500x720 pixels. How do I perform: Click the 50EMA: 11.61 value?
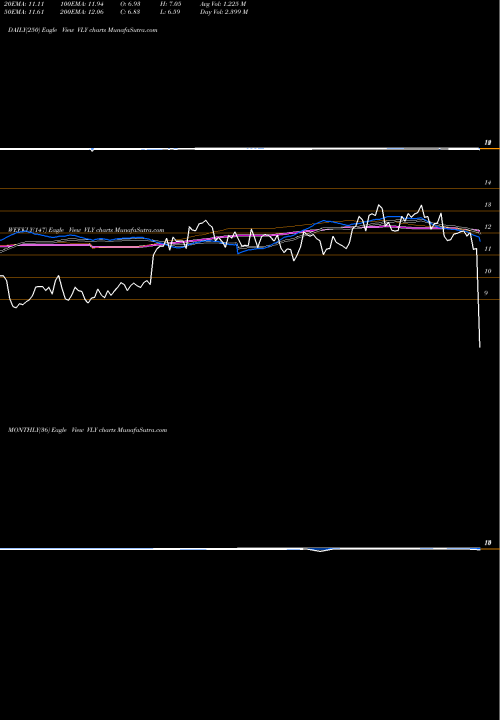point(22,12)
